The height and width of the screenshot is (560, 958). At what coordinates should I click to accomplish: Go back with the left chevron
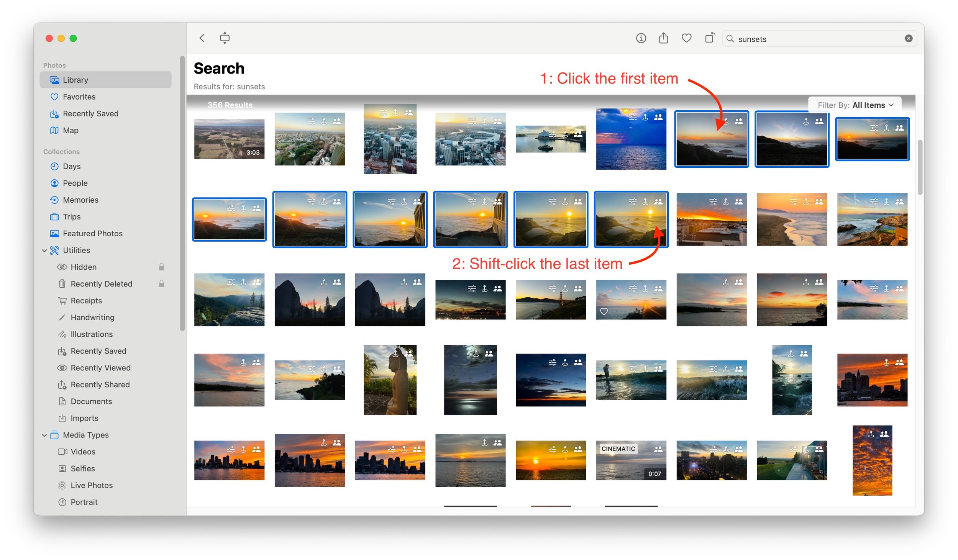point(202,38)
